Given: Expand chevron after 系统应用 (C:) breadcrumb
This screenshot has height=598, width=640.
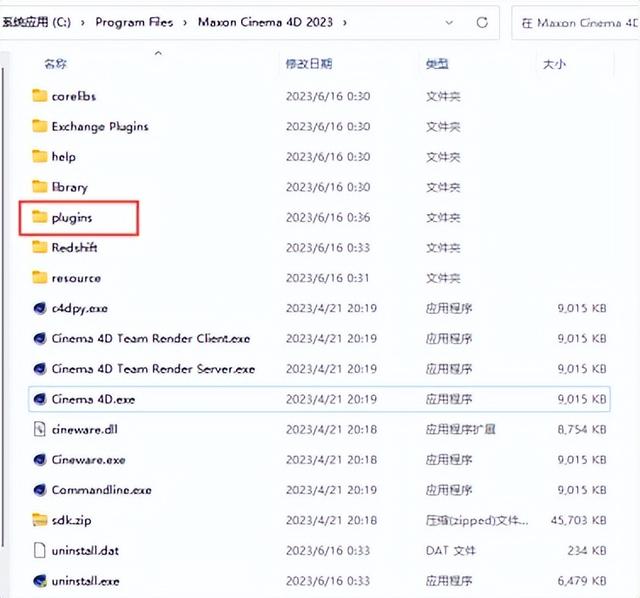Looking at the screenshot, I should tap(83, 22).
